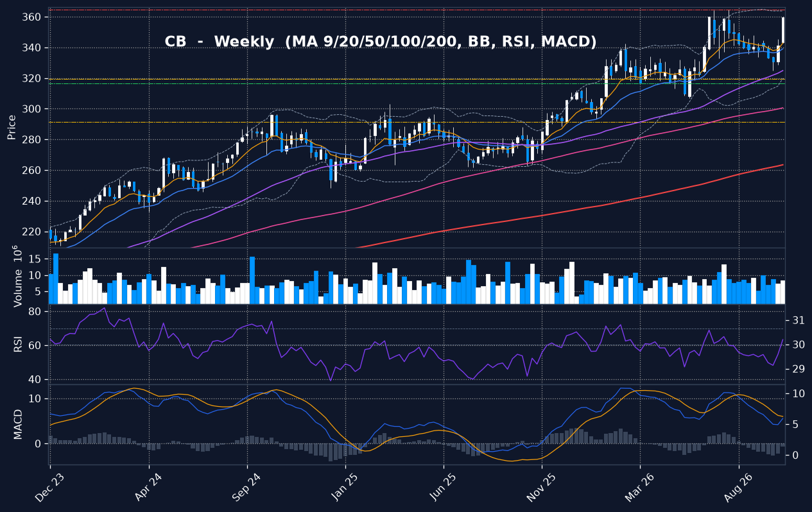Click the 'MACD' axis label
This screenshot has width=812, height=512.
click(x=18, y=424)
